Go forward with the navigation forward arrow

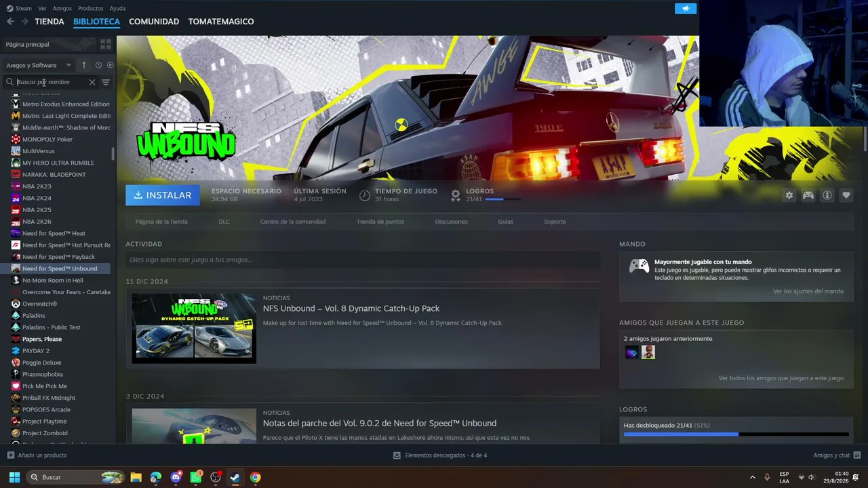tap(24, 22)
